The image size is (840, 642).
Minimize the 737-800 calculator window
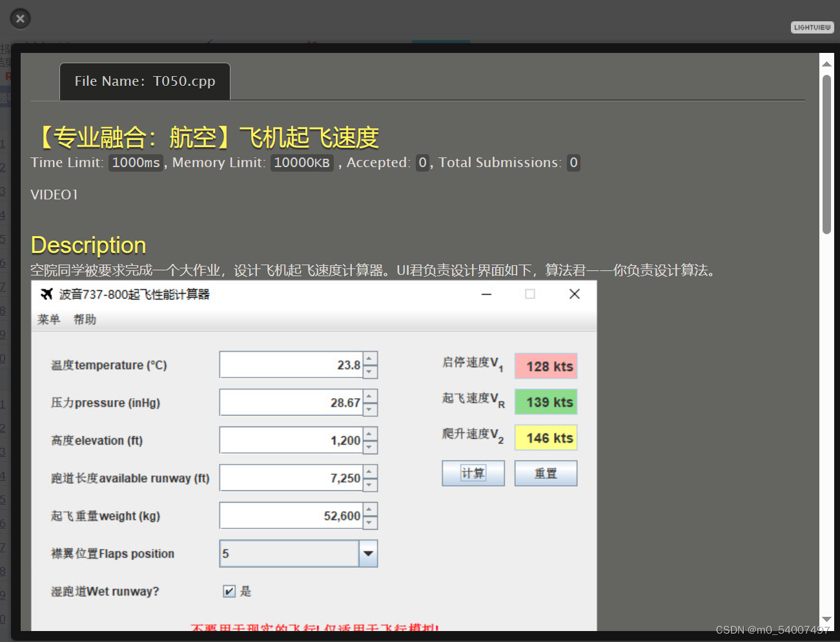click(487, 294)
